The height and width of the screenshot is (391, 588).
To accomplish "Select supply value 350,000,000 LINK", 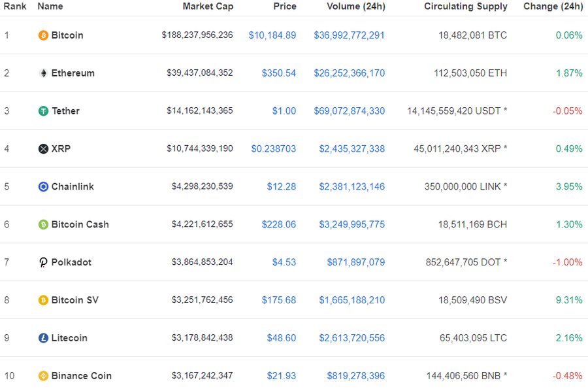I will click(463, 186).
